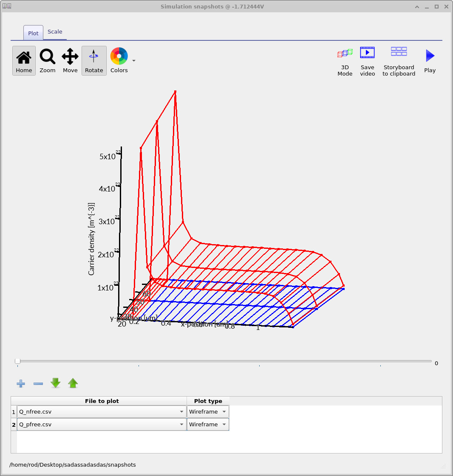
Task: Switch to the Scale tab
Action: click(x=55, y=31)
